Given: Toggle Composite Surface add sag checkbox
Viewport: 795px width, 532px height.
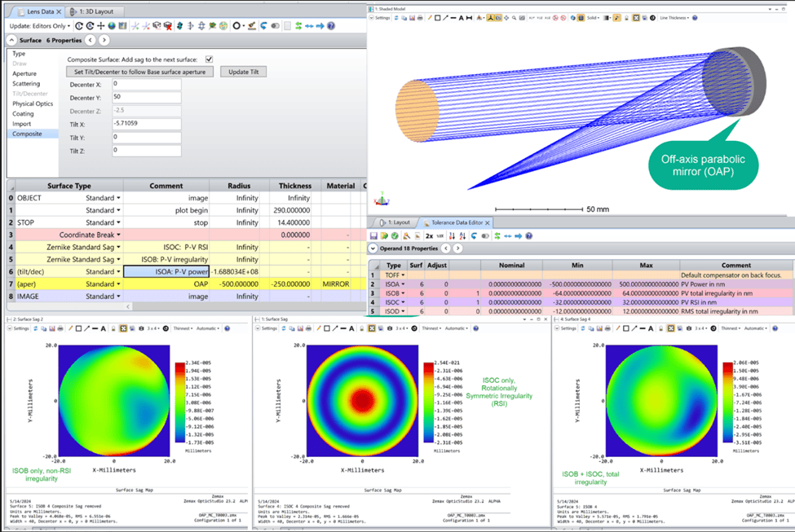Looking at the screenshot, I should 209,59.
